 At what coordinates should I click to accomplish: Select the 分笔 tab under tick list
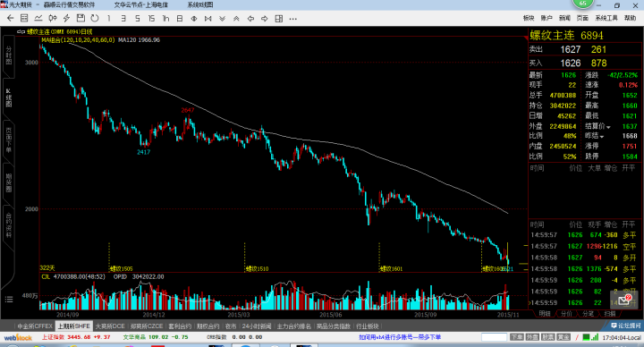click(589, 313)
